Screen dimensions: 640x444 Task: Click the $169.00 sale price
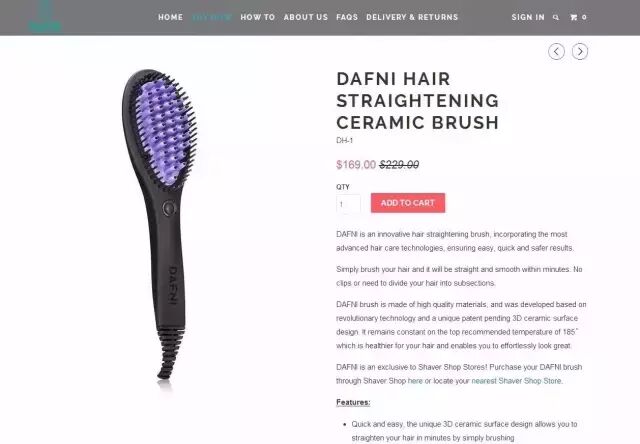pos(356,164)
